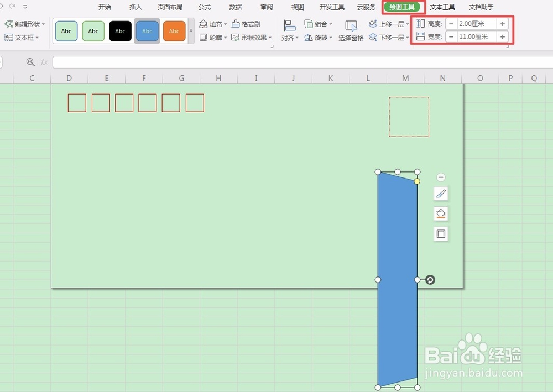The height and width of the screenshot is (392, 553).
Task: Open the 编辑形状 dropdown
Action: [x=25, y=24]
